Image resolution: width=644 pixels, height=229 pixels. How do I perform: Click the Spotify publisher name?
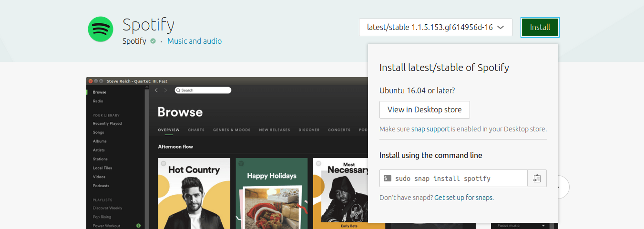click(x=134, y=41)
